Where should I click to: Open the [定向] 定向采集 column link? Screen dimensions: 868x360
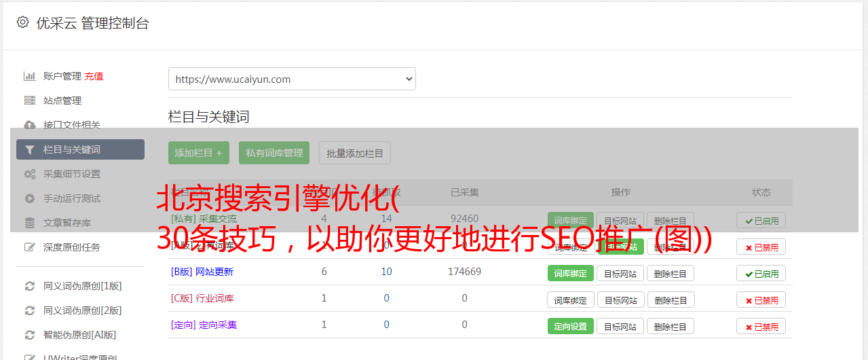tap(204, 325)
